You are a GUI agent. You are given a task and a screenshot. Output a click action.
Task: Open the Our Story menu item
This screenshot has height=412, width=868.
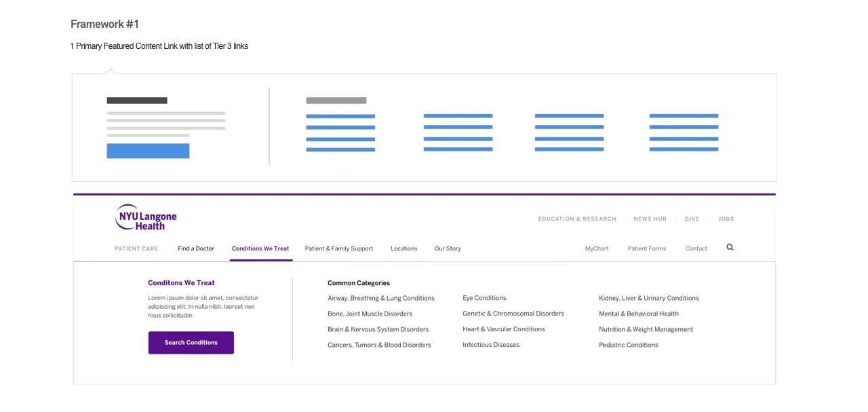(448, 248)
